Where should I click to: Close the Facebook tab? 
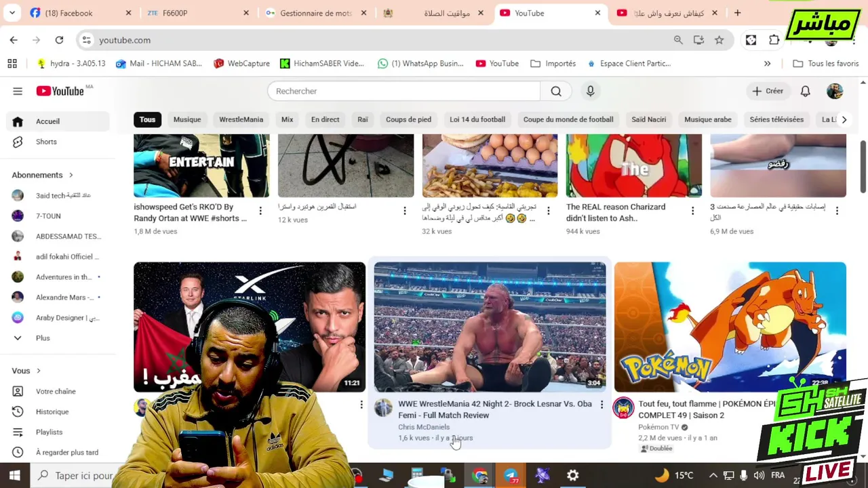pyautogui.click(x=128, y=13)
